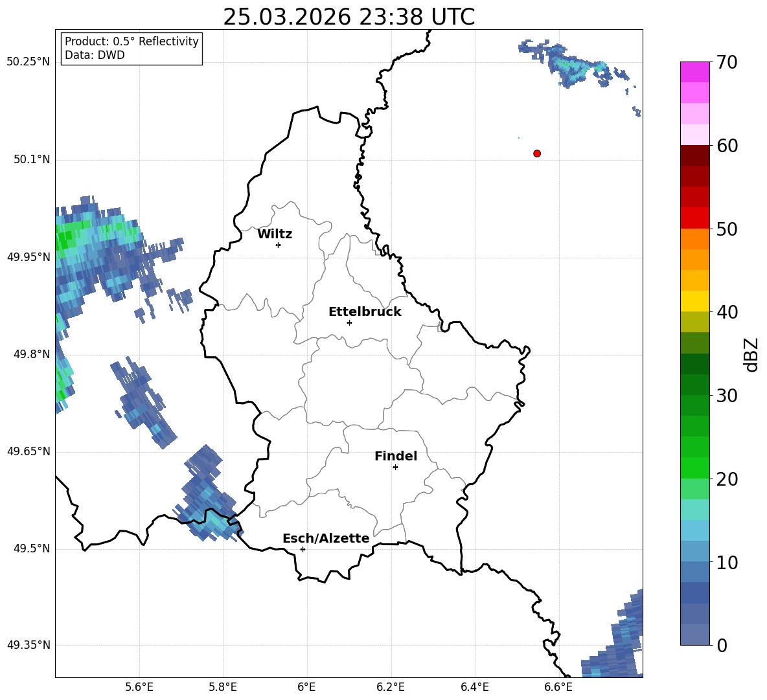Click the colorbar 30 tick label
Screen dimensions: 767x700
pos(727,396)
